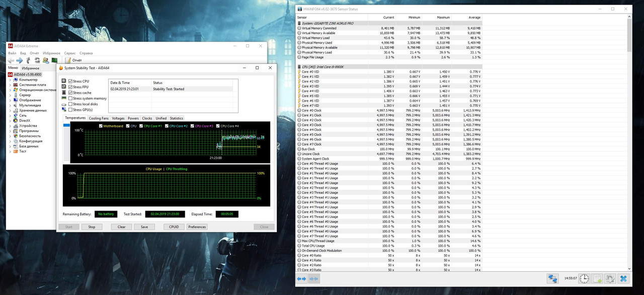Click the flame icon in Stability Test title

point(61,68)
